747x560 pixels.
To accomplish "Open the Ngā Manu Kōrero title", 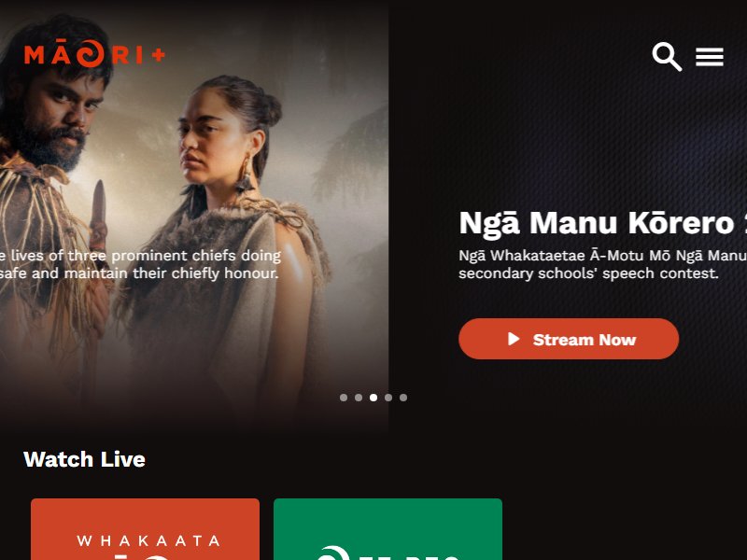I will [602, 223].
